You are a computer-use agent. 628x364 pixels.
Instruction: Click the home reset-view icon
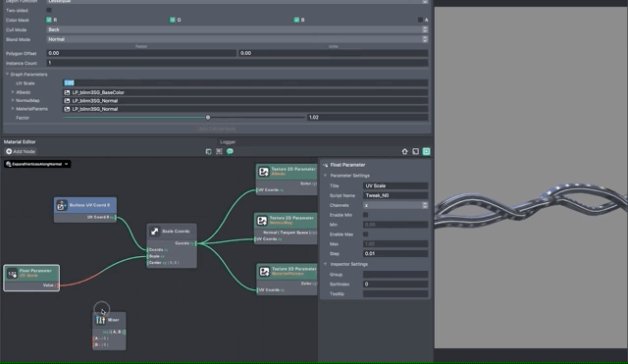(x=404, y=151)
